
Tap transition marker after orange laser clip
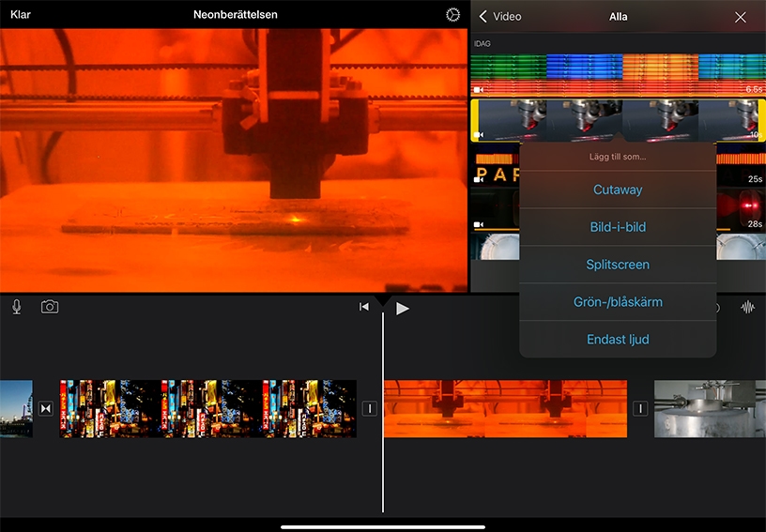point(640,408)
